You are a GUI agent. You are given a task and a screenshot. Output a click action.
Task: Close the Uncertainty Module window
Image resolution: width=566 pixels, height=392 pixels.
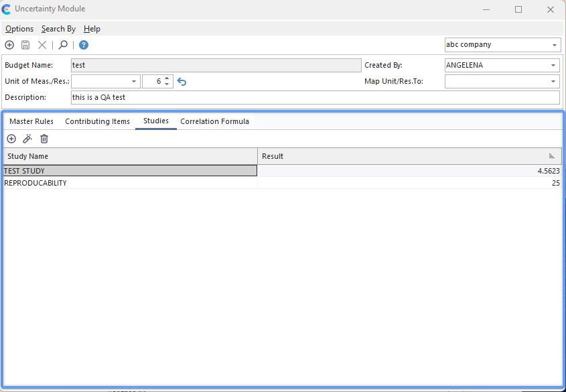point(550,9)
